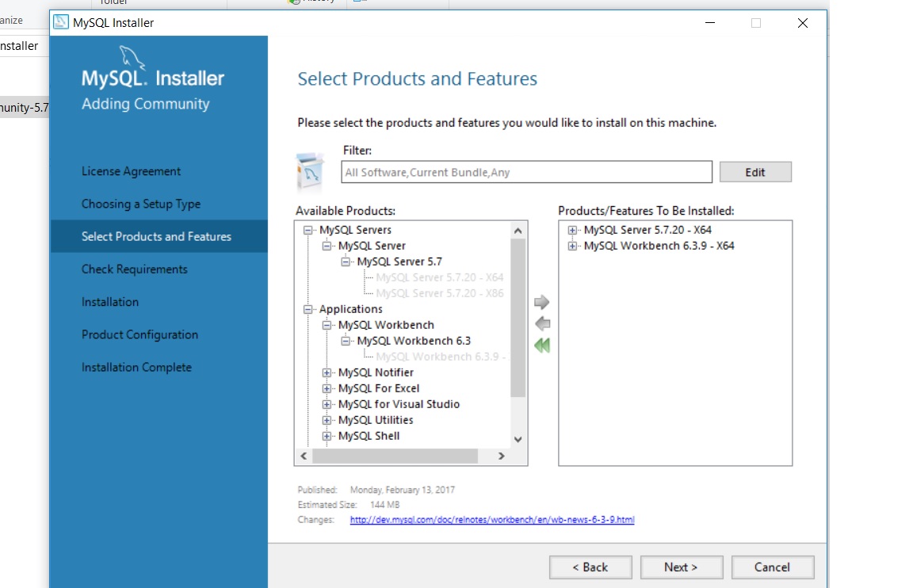Click the MySQL Installer title bar icon
913x588 pixels.
[60, 23]
